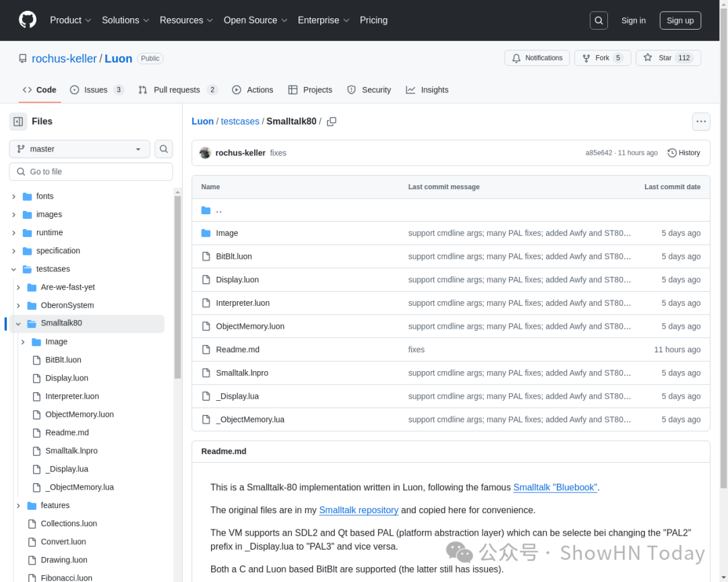Focus the Go to file input
Image resolution: width=728 pixels, height=582 pixels.
(x=91, y=172)
